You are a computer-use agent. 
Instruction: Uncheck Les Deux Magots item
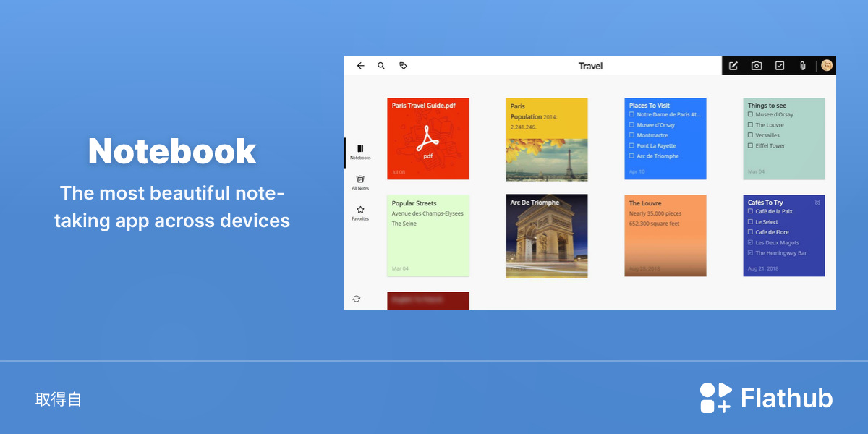click(x=750, y=243)
